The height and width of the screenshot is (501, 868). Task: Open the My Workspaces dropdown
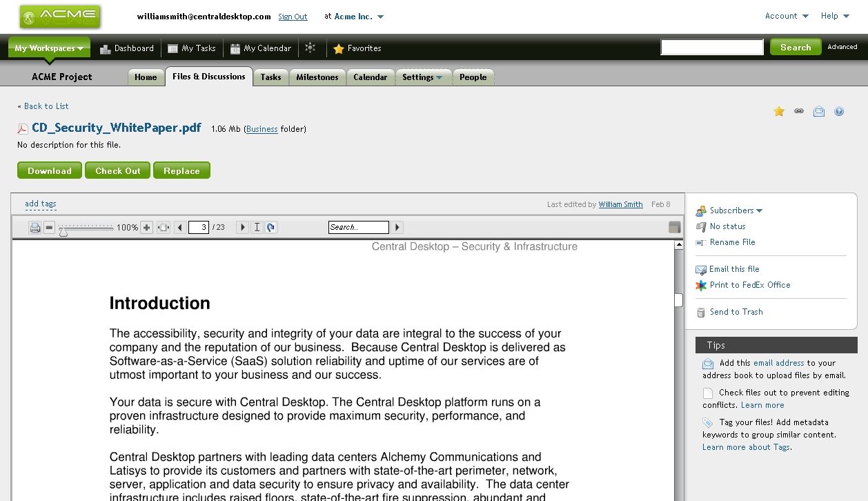click(x=49, y=48)
